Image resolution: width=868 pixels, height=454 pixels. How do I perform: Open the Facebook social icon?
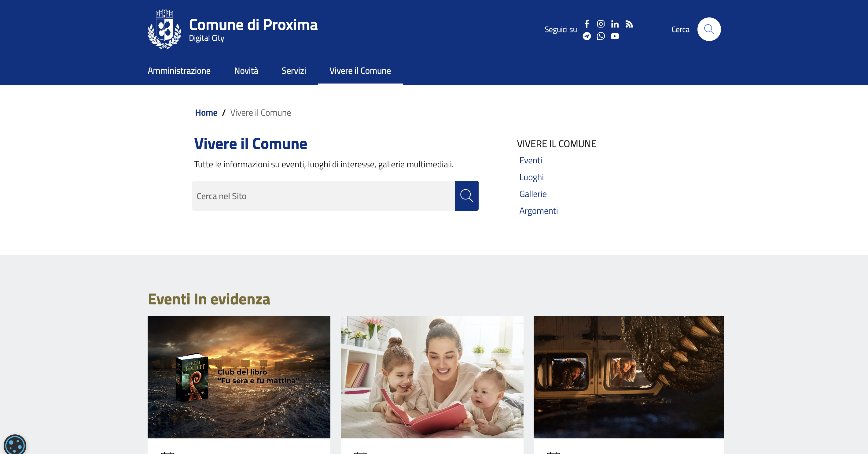[587, 24]
